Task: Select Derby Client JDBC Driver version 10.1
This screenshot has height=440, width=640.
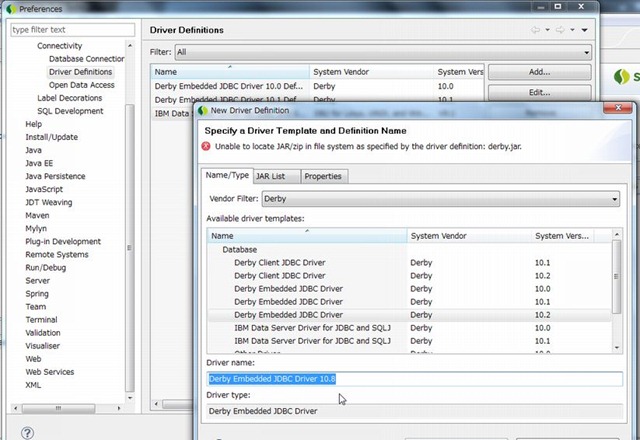Action: [x=279, y=262]
